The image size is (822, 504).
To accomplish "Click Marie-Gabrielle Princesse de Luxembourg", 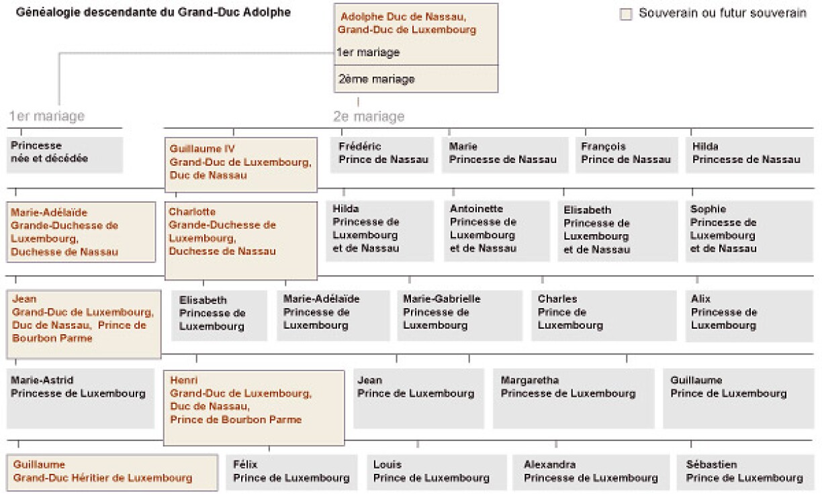I will click(459, 314).
